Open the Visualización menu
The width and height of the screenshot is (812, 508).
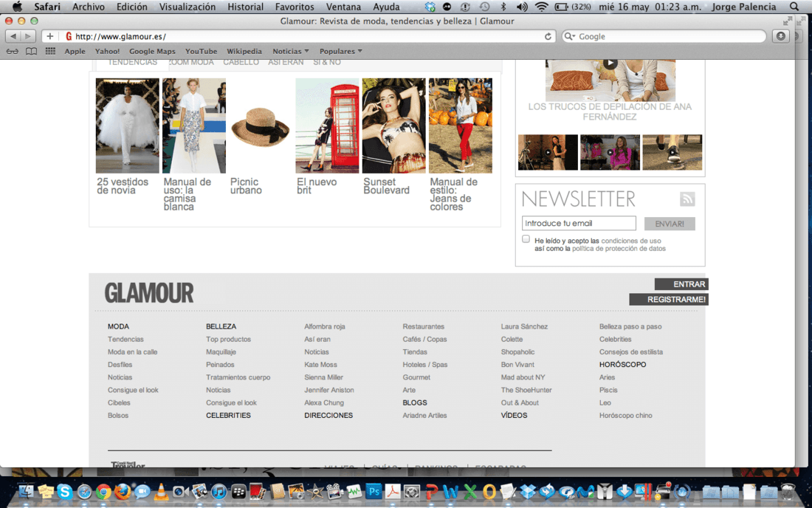coord(187,7)
